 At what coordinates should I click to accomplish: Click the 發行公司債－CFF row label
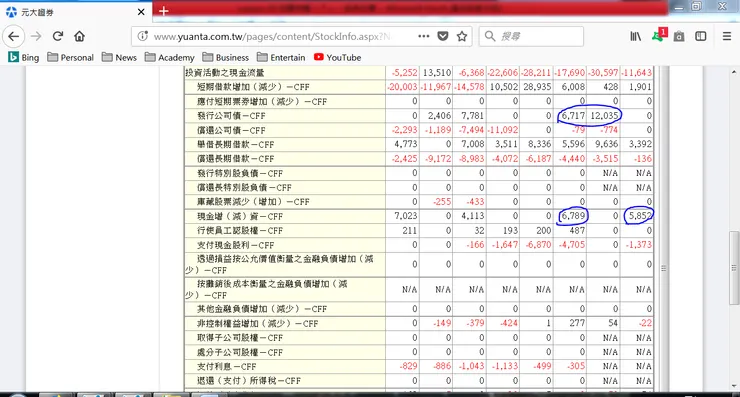pos(231,116)
